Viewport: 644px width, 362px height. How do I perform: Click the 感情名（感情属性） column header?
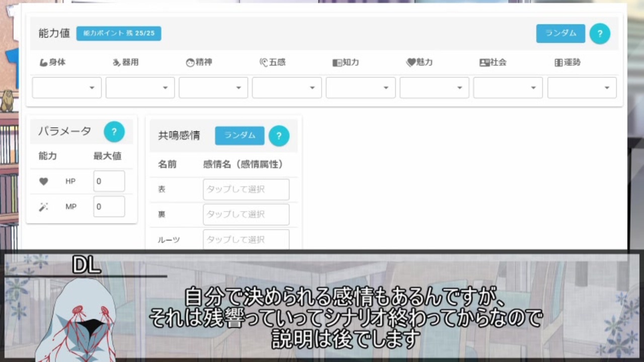244,164
